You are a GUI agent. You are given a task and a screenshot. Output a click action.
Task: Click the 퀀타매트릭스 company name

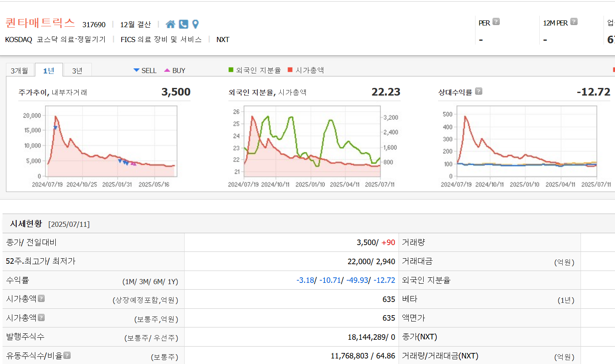tap(40, 23)
